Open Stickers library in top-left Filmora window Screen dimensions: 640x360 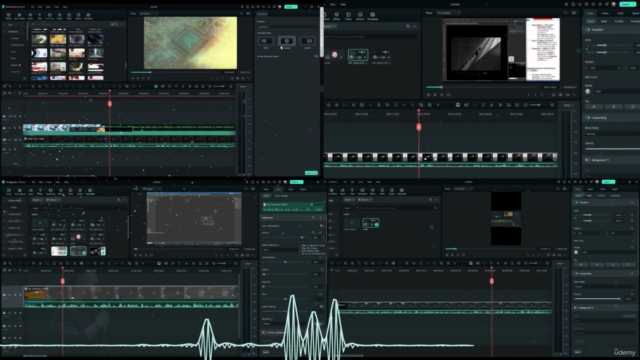(78, 16)
